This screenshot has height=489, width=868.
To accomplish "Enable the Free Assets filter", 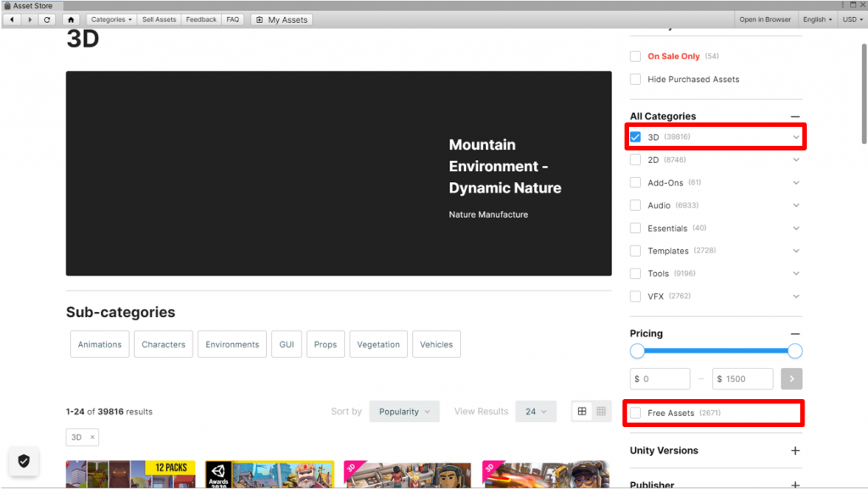I will pyautogui.click(x=636, y=413).
